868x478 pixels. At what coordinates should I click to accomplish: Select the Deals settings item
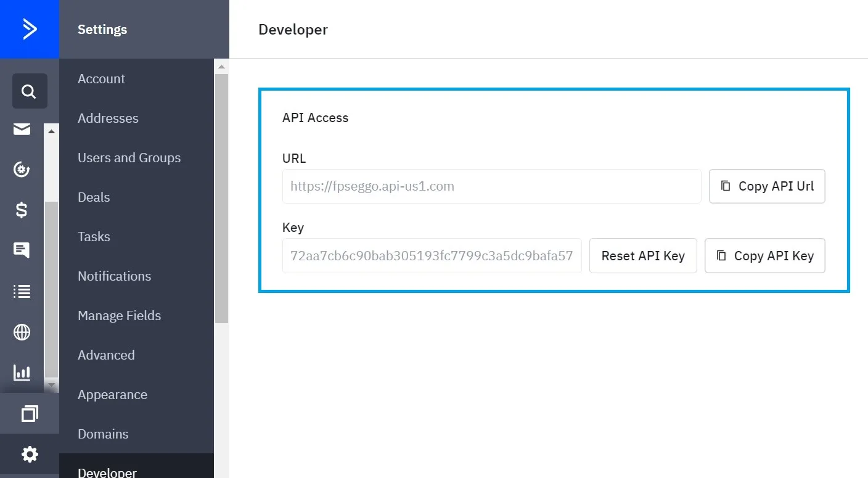tap(94, 197)
